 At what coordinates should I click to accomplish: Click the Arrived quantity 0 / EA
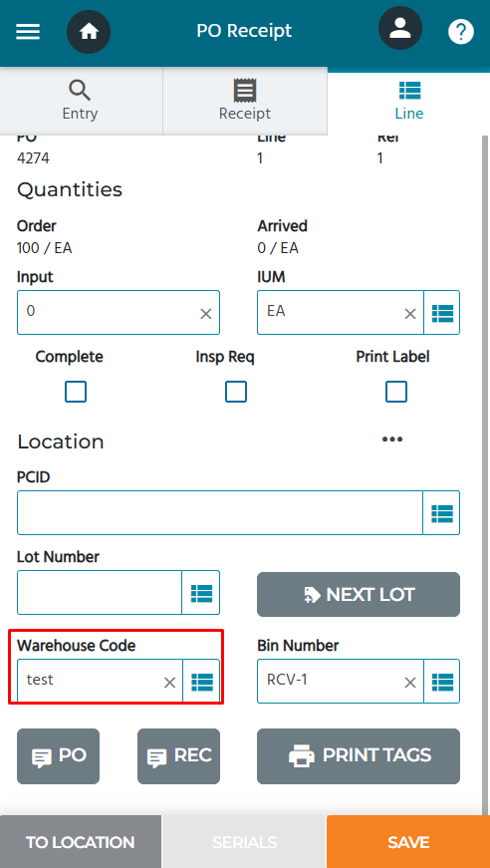(278, 248)
